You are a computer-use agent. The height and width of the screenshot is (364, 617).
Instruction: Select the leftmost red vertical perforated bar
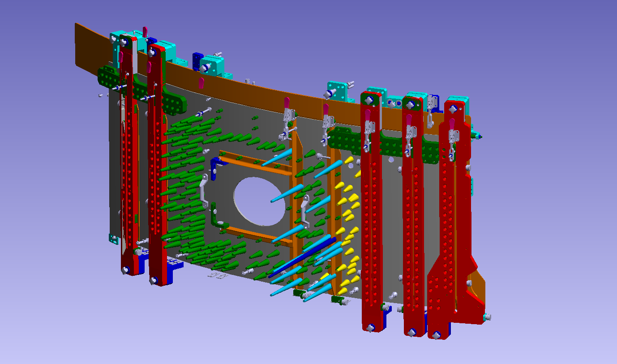pos(129,157)
